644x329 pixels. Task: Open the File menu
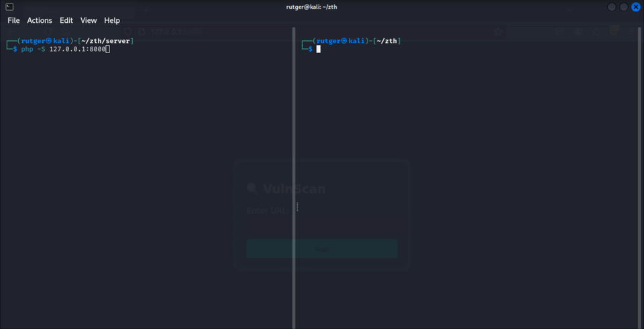tap(13, 20)
